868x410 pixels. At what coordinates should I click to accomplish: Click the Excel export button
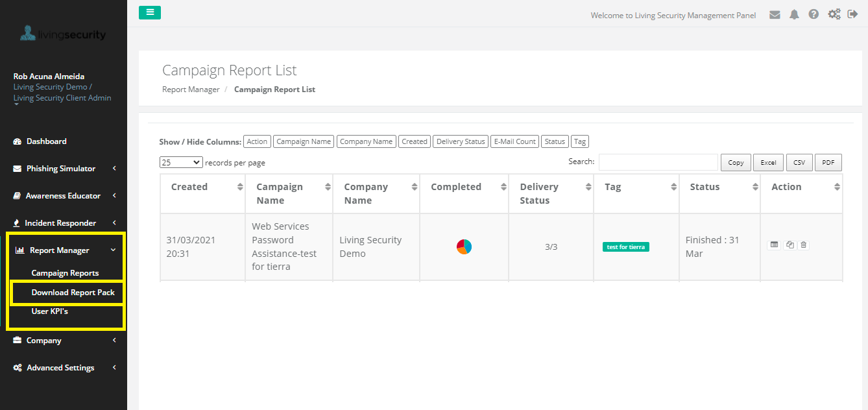click(x=768, y=162)
